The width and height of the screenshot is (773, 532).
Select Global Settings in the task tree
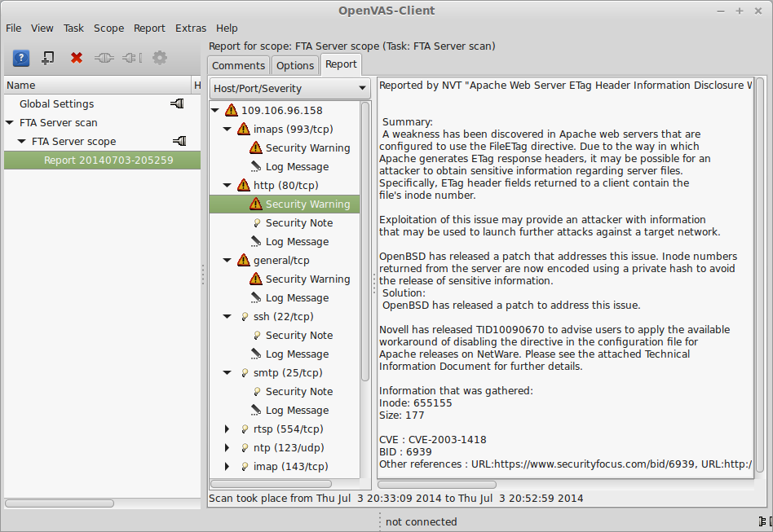[57, 104]
